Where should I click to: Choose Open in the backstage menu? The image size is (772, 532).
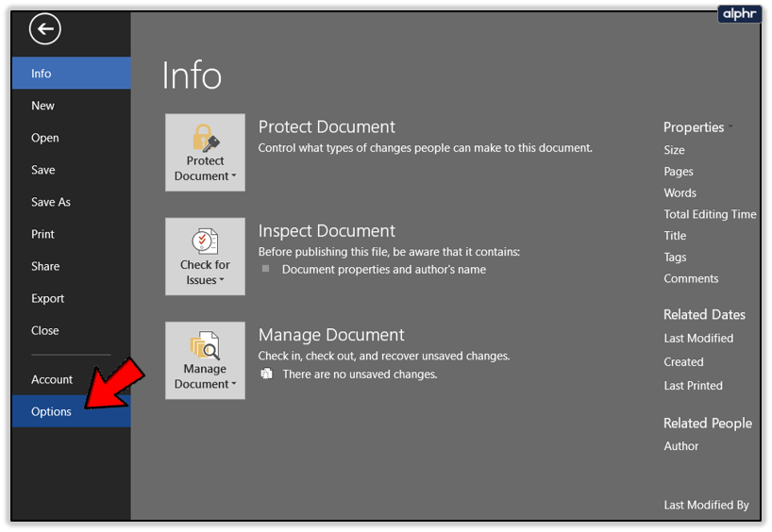[72, 138]
